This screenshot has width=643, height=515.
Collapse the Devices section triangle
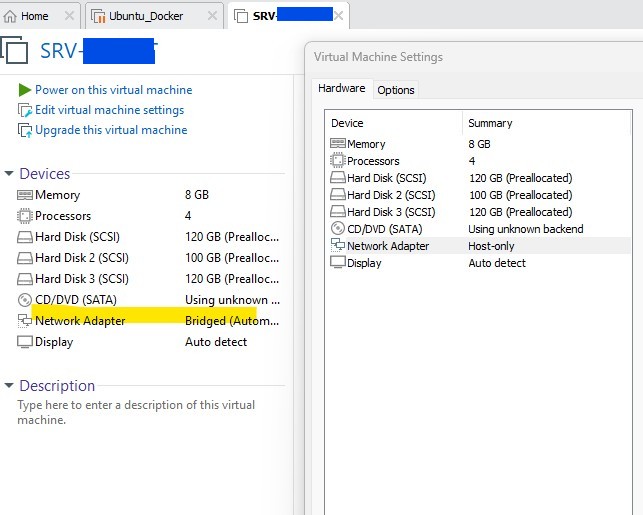[9, 174]
